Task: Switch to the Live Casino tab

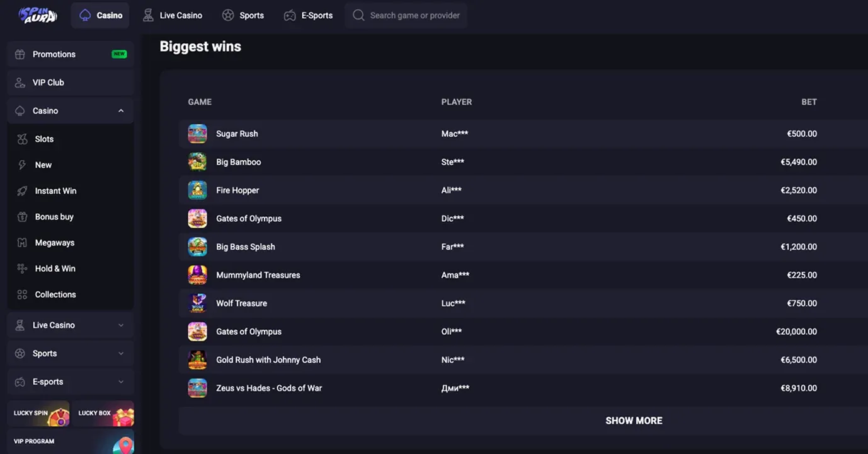Action: coord(172,15)
